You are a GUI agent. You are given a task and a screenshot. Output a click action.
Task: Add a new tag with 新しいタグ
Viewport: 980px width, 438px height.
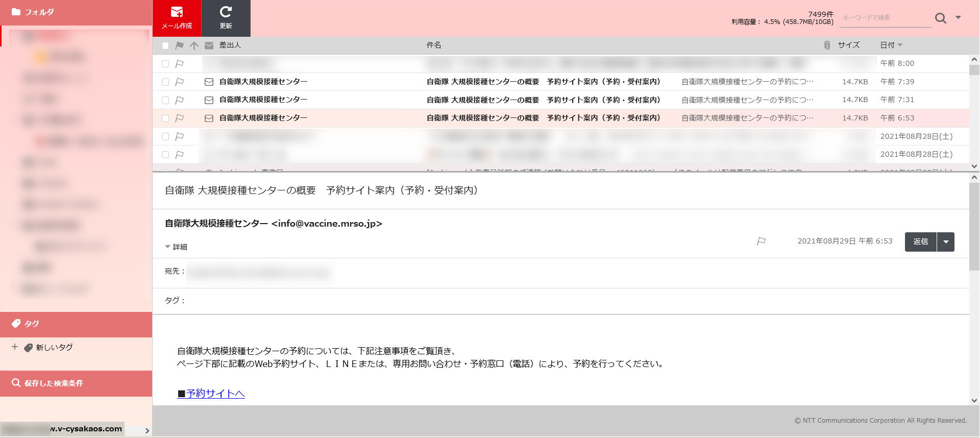pyautogui.click(x=54, y=348)
